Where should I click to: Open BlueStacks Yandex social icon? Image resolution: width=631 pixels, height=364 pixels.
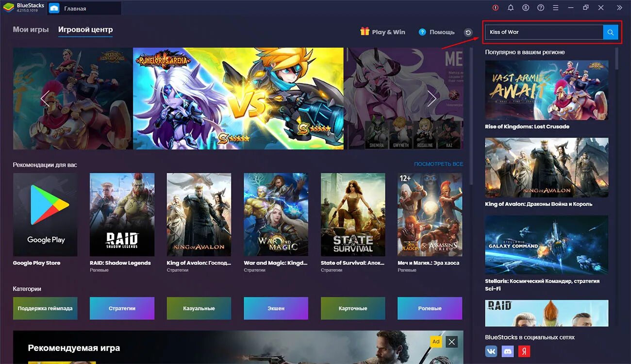pos(524,351)
